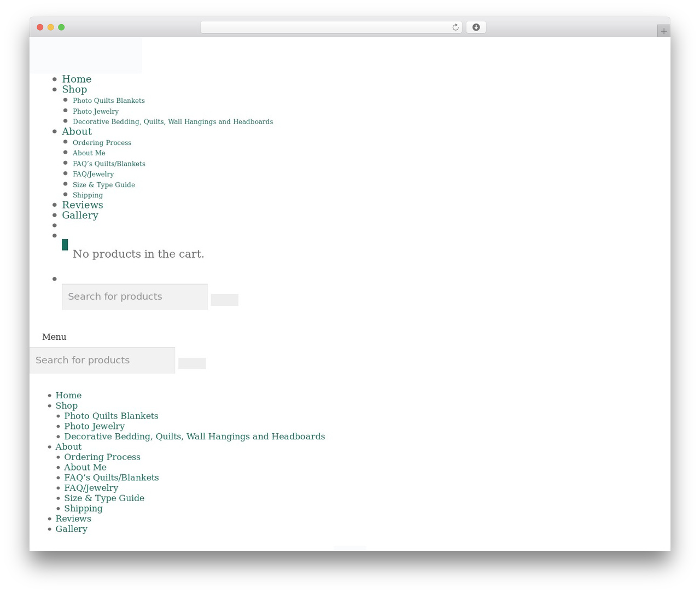
Task: Open the top Reviews menu item
Action: pyautogui.click(x=83, y=205)
